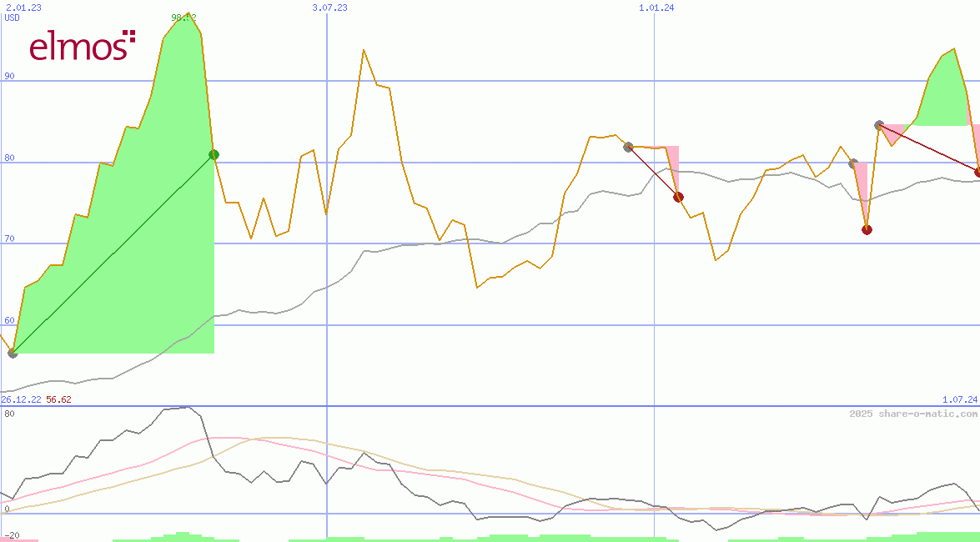Screen dimensions: 980x542
Task: Select the 3.07.23 date label
Action: [329, 8]
